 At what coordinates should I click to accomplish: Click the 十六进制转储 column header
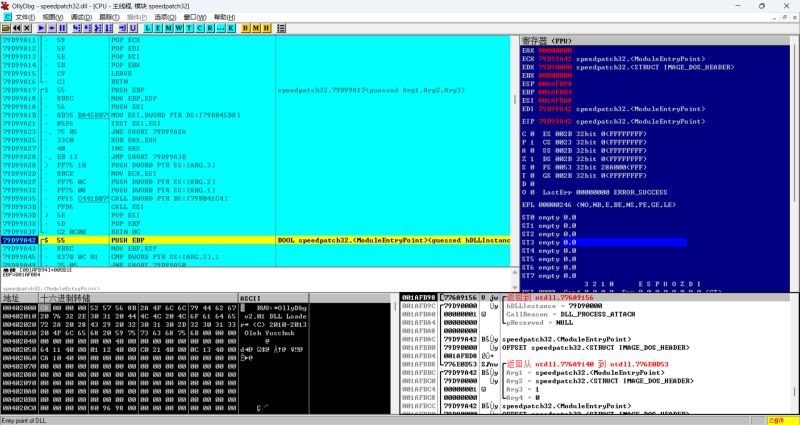(x=139, y=298)
